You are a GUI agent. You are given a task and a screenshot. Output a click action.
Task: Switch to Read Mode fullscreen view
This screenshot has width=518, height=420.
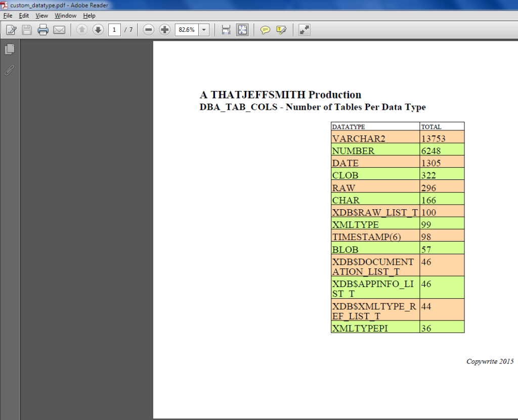click(x=304, y=29)
